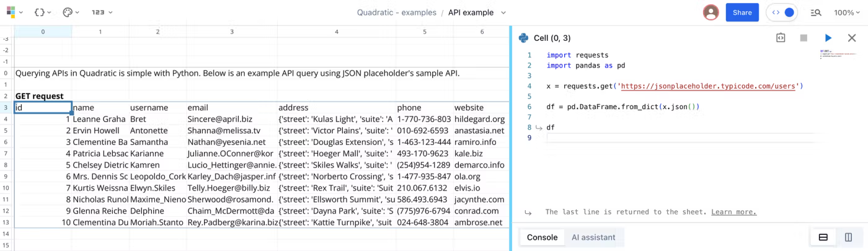Click the code minimap thumbnail

pos(839,55)
